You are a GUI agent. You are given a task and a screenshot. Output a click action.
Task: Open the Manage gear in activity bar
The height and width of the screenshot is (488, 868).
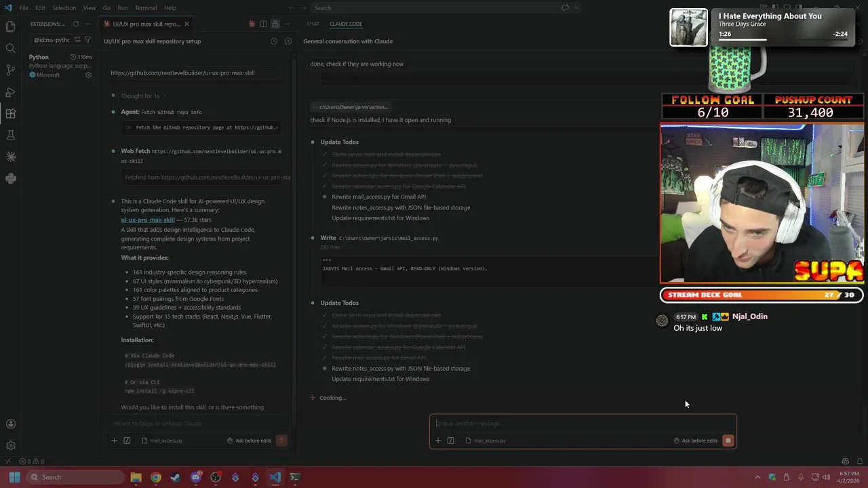pyautogui.click(x=10, y=445)
